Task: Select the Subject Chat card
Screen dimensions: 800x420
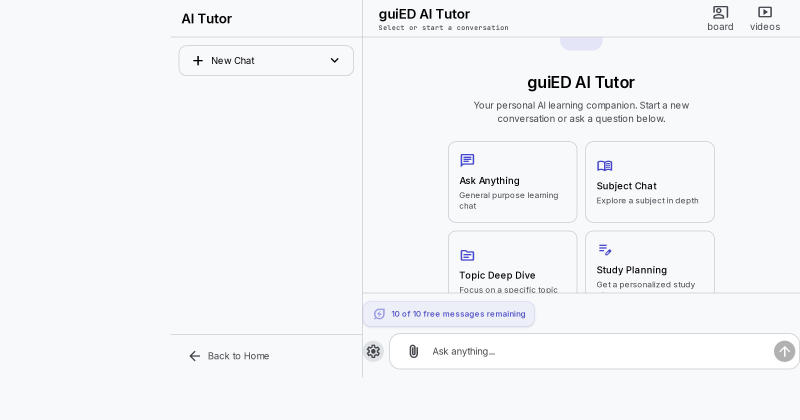Action: click(649, 182)
